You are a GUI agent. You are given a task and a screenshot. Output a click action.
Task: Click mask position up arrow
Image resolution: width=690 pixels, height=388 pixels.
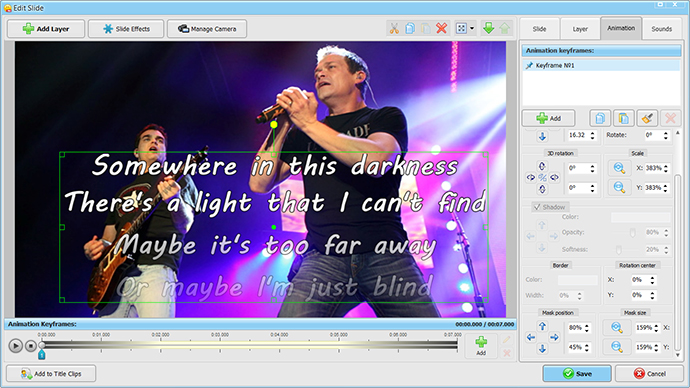pos(542,326)
